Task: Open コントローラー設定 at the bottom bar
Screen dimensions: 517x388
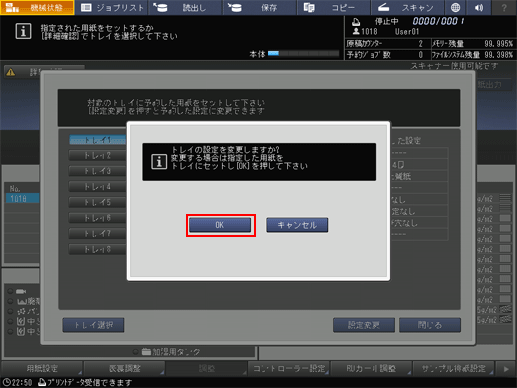Action: [x=289, y=369]
